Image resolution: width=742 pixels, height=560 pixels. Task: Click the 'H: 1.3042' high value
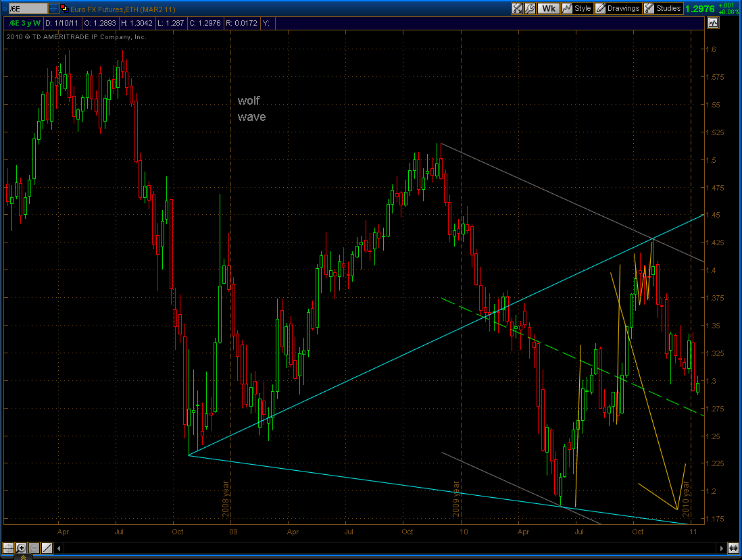137,23
